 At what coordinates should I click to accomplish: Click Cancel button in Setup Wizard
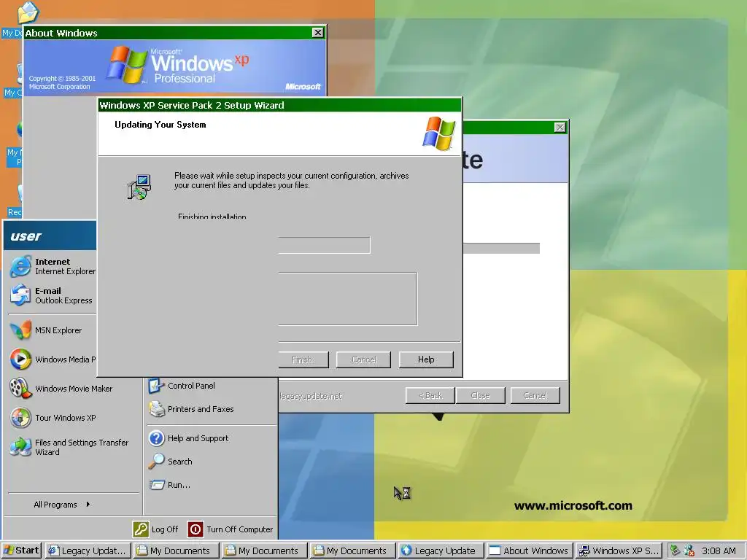[x=363, y=359]
